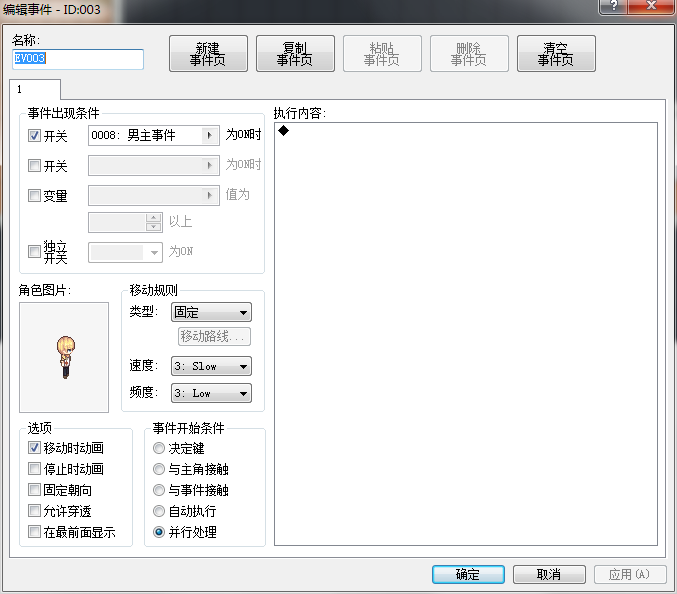Click the 新建事件页 button
677x594 pixels.
pyautogui.click(x=208, y=54)
